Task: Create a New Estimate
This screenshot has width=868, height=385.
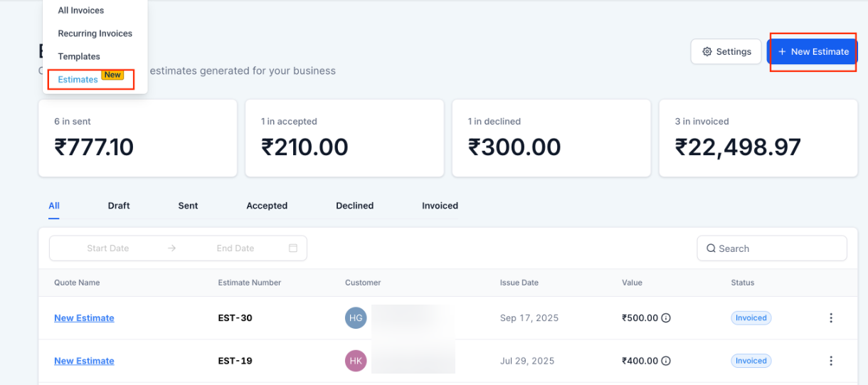Action: click(813, 52)
